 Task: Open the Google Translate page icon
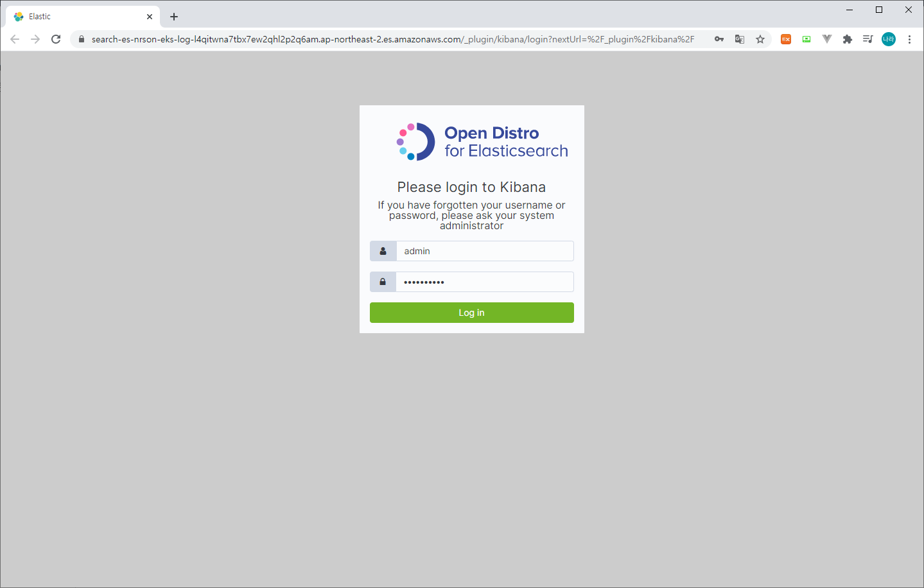tap(740, 39)
